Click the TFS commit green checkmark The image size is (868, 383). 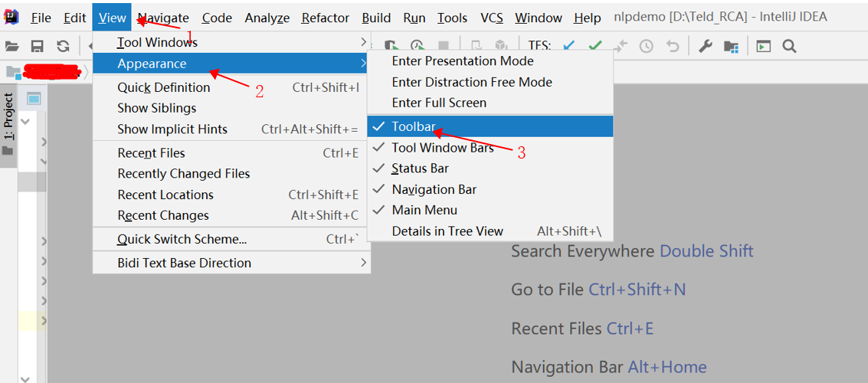pos(595,46)
